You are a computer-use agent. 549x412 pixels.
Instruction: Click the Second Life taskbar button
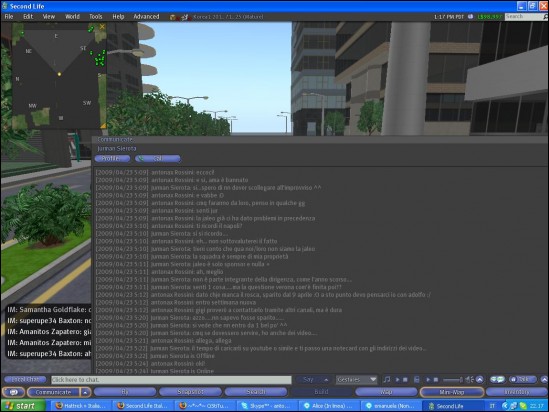[x=452, y=406]
